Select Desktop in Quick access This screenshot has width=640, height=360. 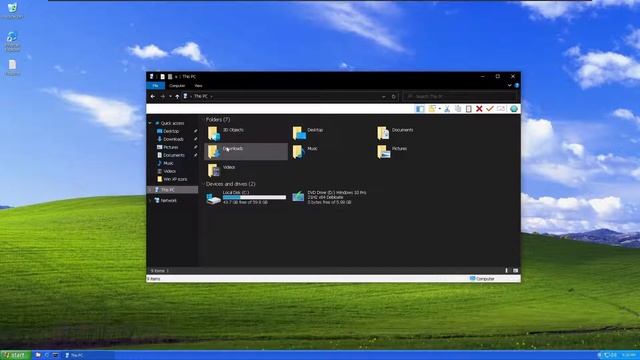tap(171, 131)
